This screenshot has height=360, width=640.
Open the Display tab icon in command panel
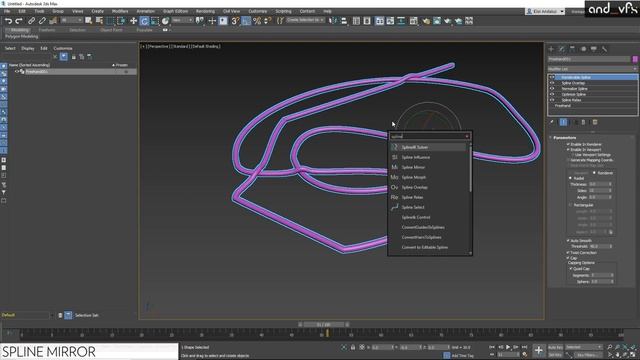pos(593,49)
